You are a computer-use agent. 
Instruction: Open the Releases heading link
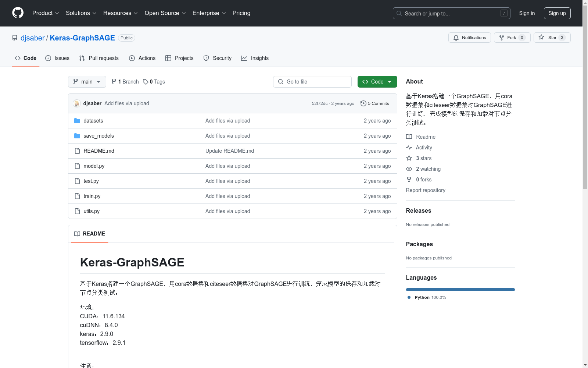point(419,211)
